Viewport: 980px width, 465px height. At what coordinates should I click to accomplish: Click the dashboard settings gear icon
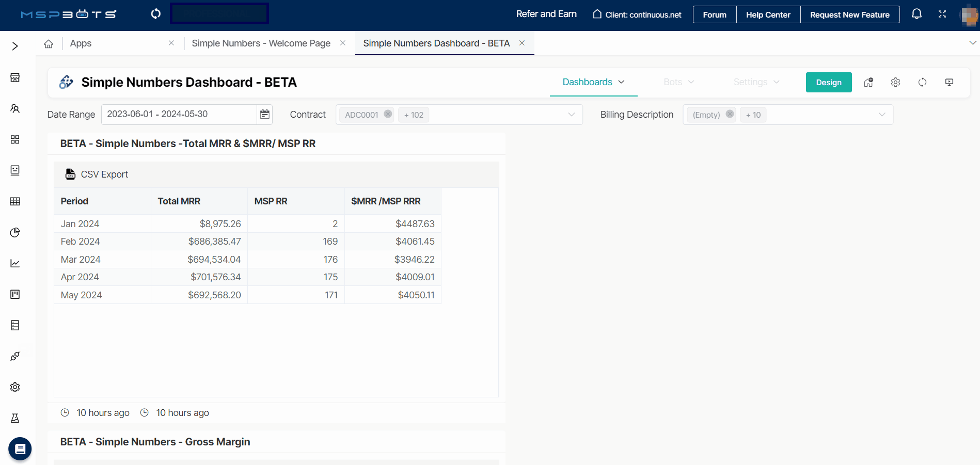[895, 83]
